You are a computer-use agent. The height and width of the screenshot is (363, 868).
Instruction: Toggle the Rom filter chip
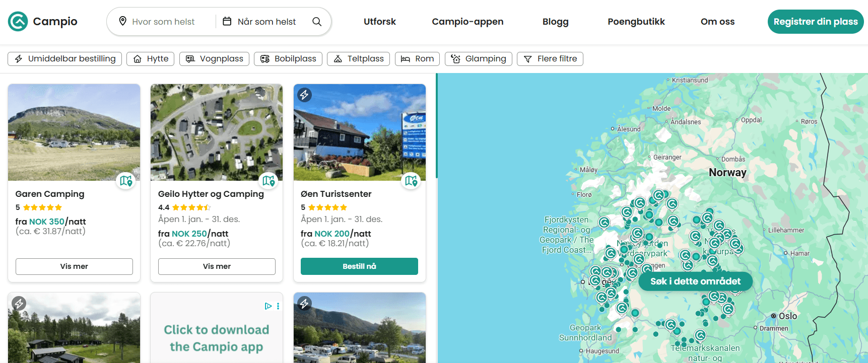(x=417, y=59)
